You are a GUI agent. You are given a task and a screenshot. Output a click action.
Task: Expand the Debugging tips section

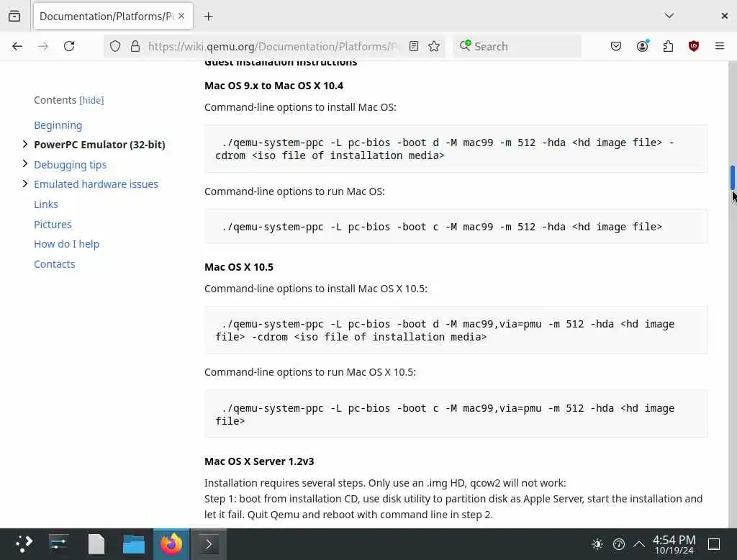(25, 163)
